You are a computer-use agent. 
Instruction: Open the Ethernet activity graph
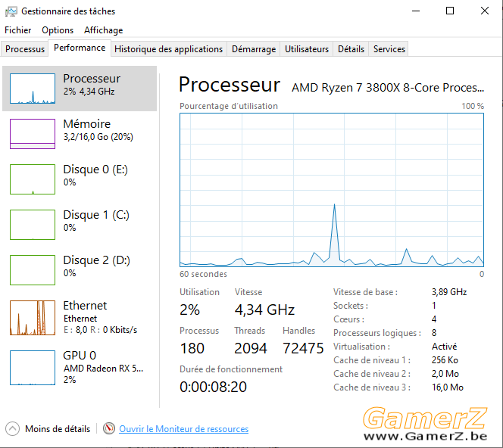tap(33, 318)
